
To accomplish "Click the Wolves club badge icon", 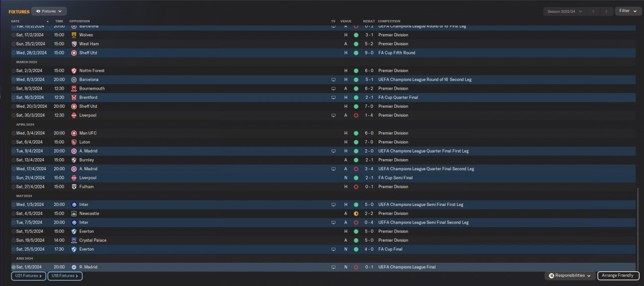I will (74, 35).
